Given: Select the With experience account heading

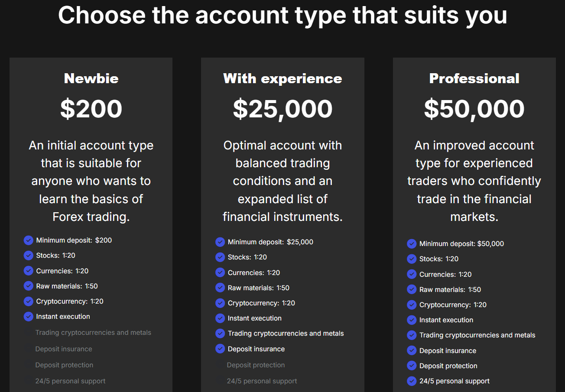Looking at the screenshot, I should coord(282,78).
